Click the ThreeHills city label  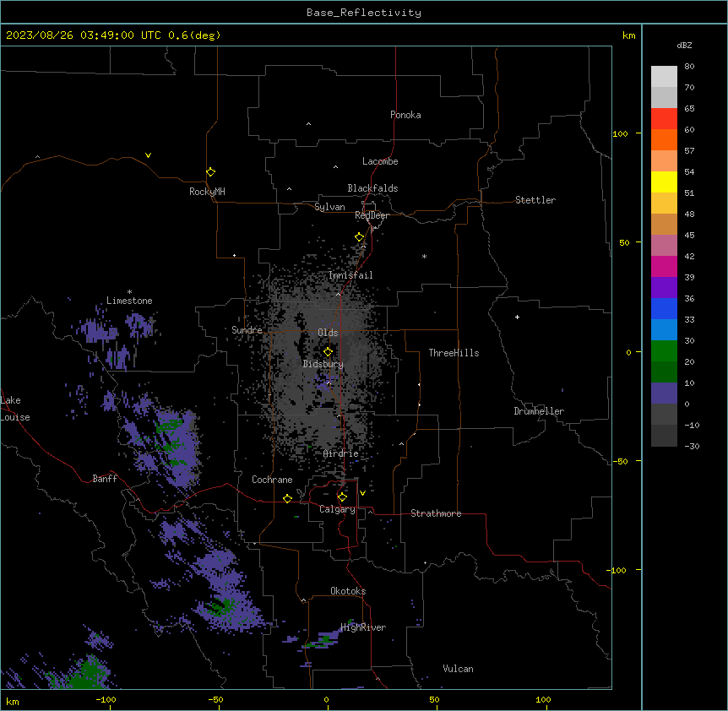(x=454, y=353)
